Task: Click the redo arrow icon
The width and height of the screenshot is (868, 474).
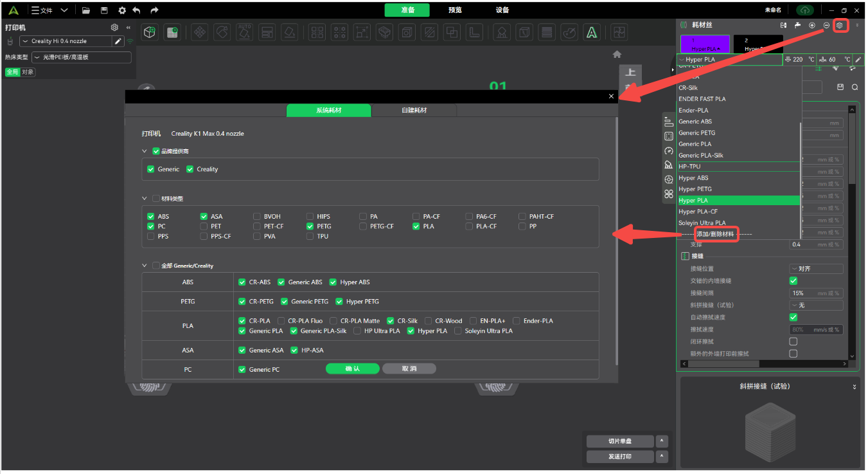Action: [154, 10]
